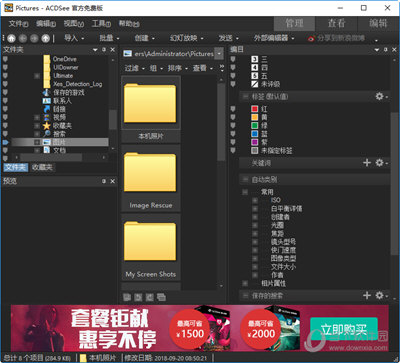Click the 立即购买 buy now button
This screenshot has width=400, height=363.
[344, 330]
